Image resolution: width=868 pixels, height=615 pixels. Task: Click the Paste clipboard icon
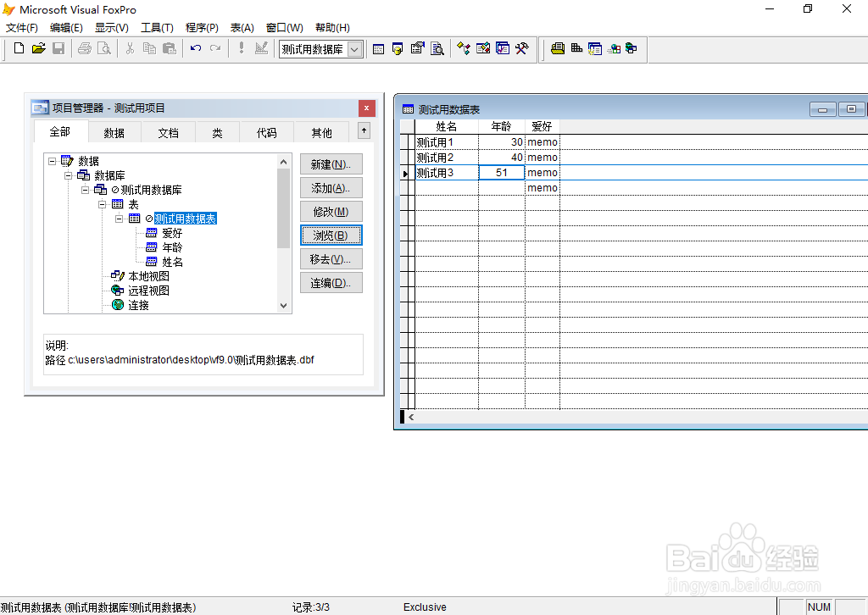click(x=170, y=48)
